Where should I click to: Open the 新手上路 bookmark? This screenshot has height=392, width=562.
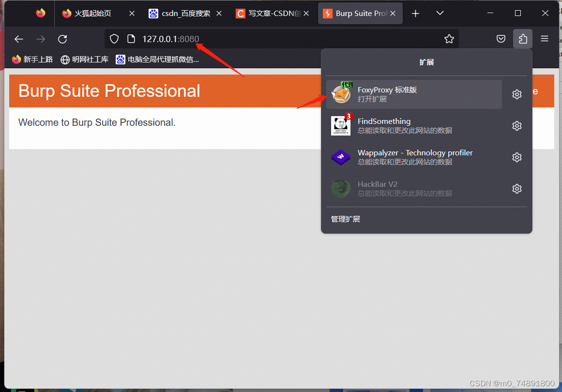[32, 59]
